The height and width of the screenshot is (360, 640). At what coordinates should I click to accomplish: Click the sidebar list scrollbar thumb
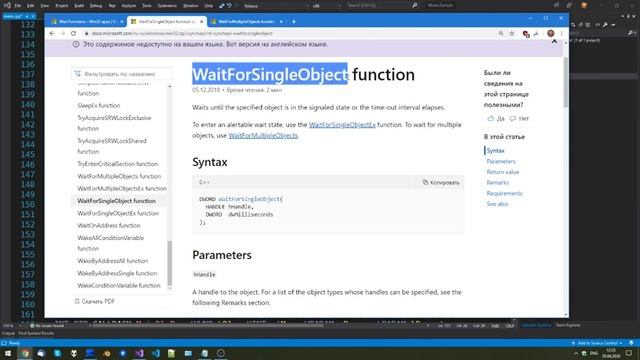(170, 263)
